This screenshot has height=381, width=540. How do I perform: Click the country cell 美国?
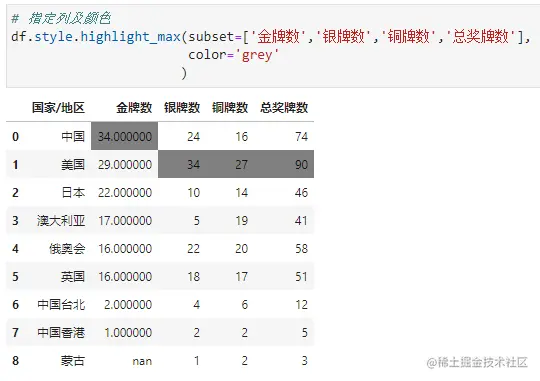pos(73,164)
